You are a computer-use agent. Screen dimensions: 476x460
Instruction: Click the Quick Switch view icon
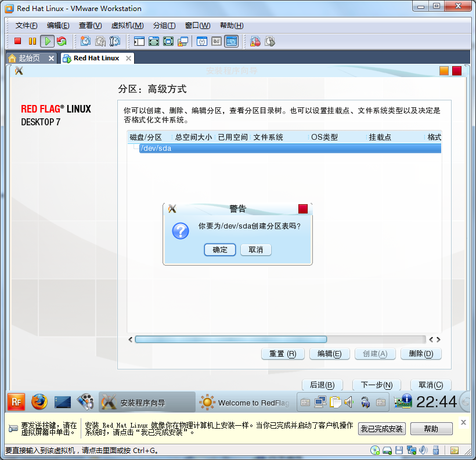click(154, 41)
